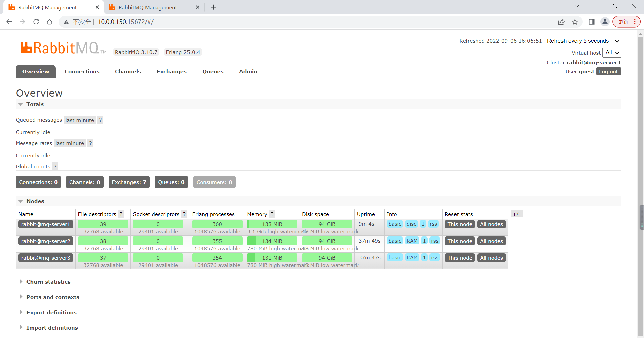Screen dimensions: 644x338
Task: Click mq-server2 memory bar 134 MiB
Action: [272, 241]
